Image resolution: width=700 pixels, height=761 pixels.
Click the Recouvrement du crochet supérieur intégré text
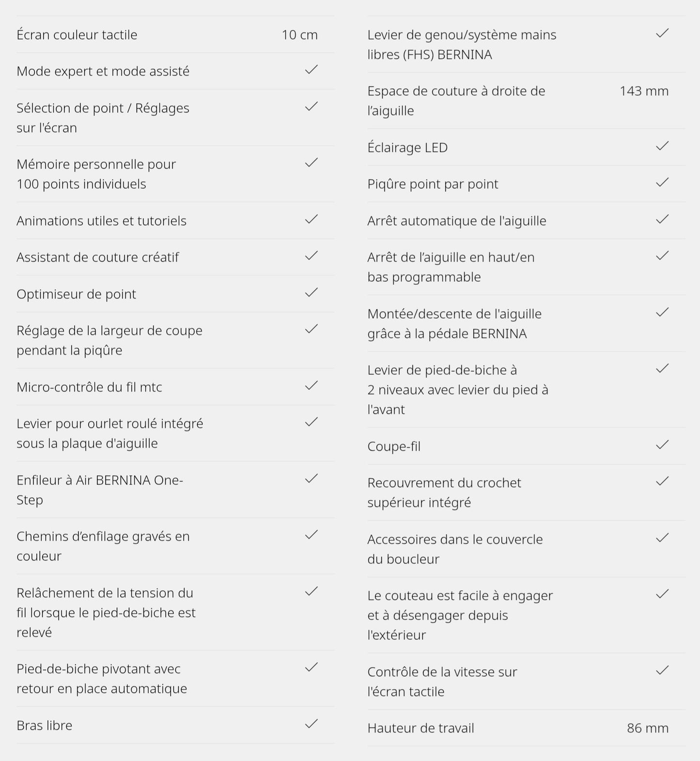click(x=444, y=492)
